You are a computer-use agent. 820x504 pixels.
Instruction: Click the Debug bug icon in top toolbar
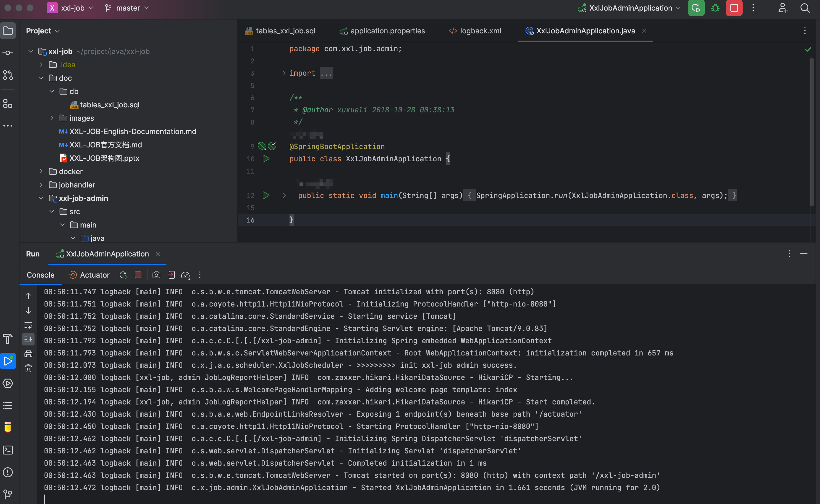[x=715, y=8]
